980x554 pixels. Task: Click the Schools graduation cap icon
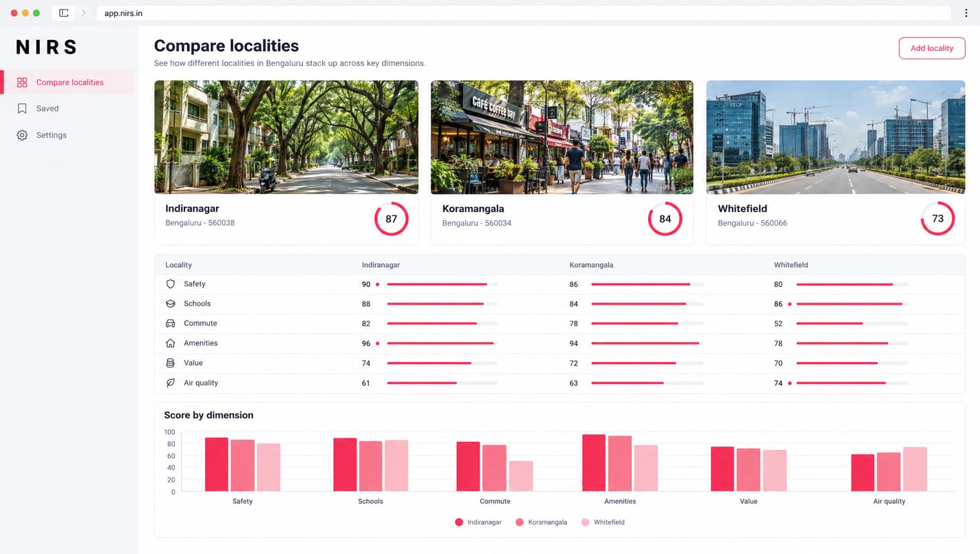171,303
